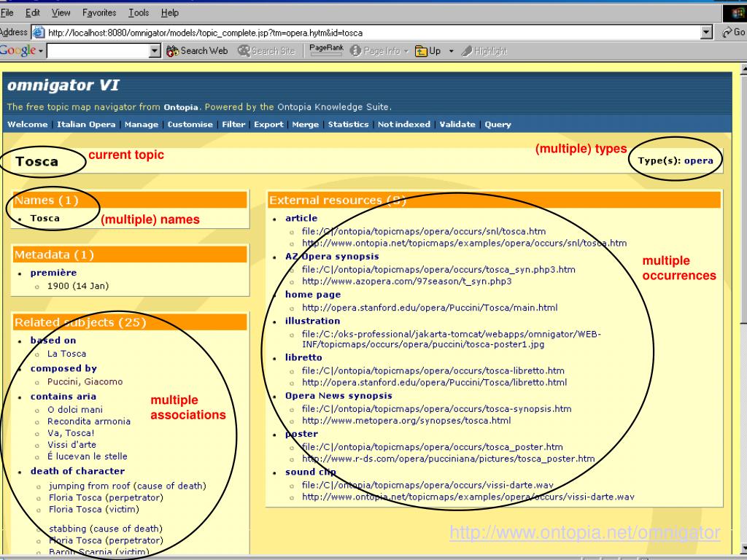The height and width of the screenshot is (560, 747).
Task: Click the home page resource type link
Action: point(313,295)
